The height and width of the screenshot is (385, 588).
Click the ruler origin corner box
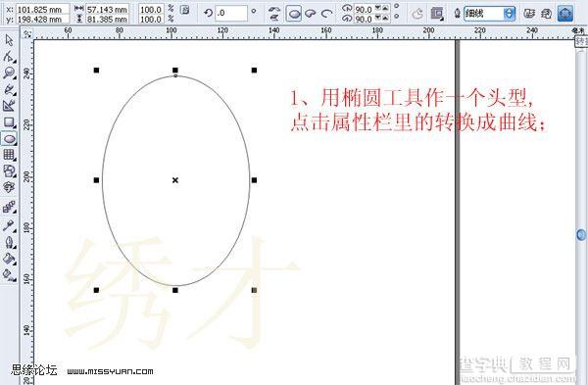(x=27, y=33)
